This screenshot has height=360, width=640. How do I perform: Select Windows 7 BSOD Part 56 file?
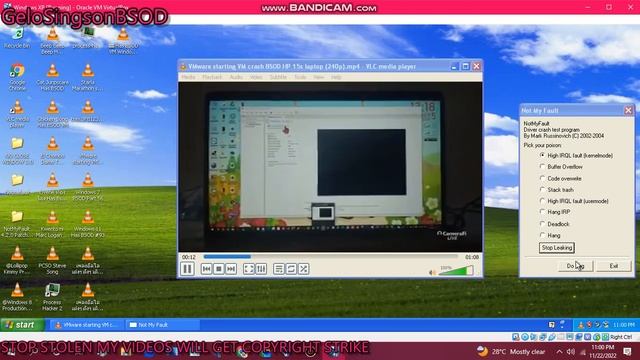tap(87, 187)
